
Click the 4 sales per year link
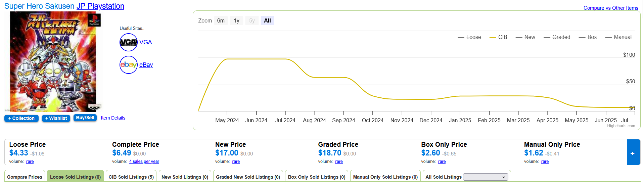pyautogui.click(x=144, y=162)
